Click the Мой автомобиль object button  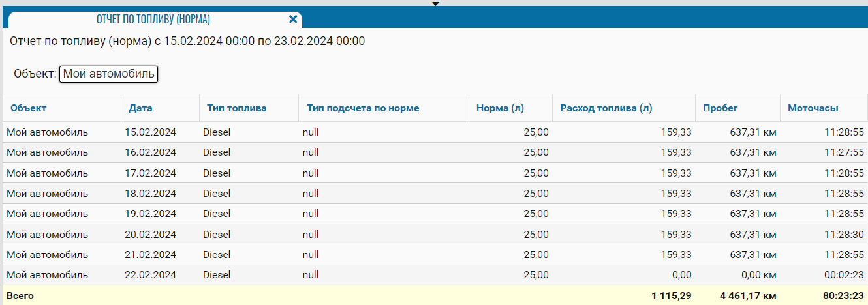point(109,74)
